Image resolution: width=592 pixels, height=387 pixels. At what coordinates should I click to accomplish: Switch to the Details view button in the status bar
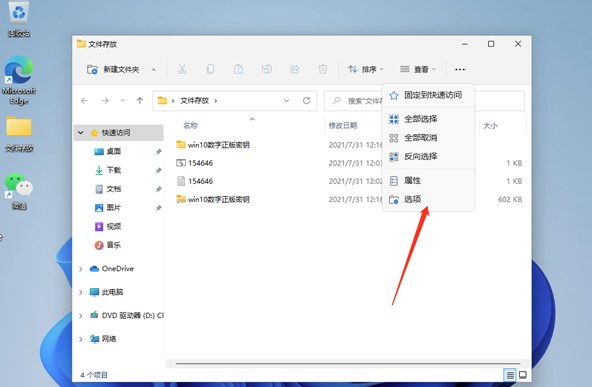(510, 375)
